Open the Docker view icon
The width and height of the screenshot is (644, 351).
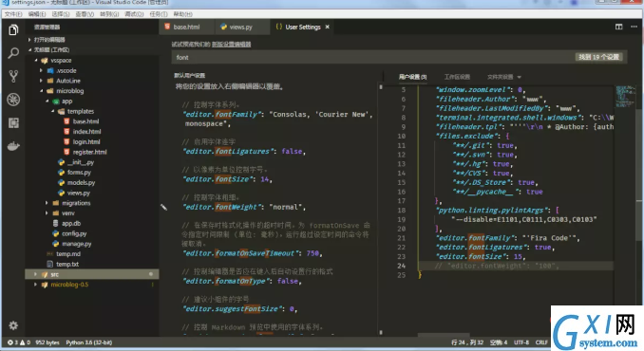point(13,146)
